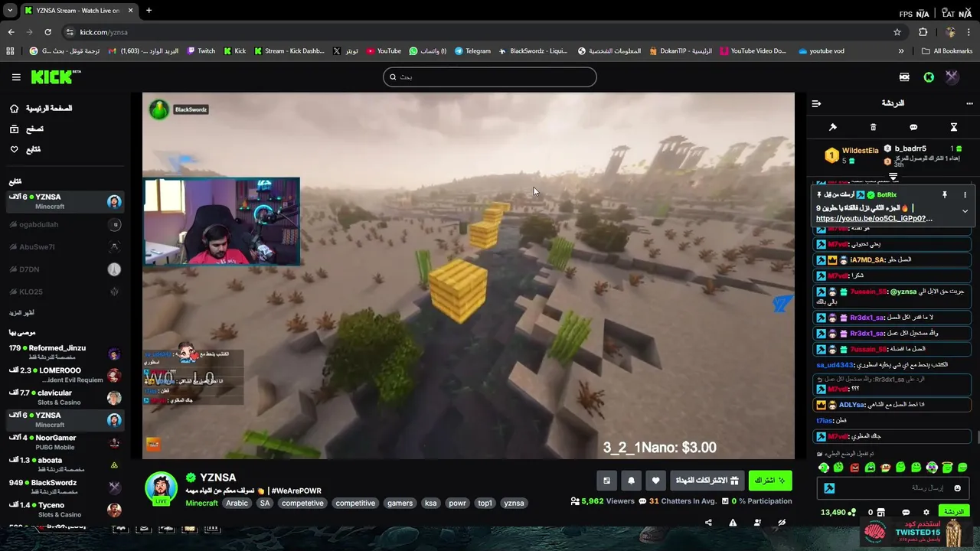Reload the browser page
This screenshot has width=980, height=551.
(x=47, y=32)
